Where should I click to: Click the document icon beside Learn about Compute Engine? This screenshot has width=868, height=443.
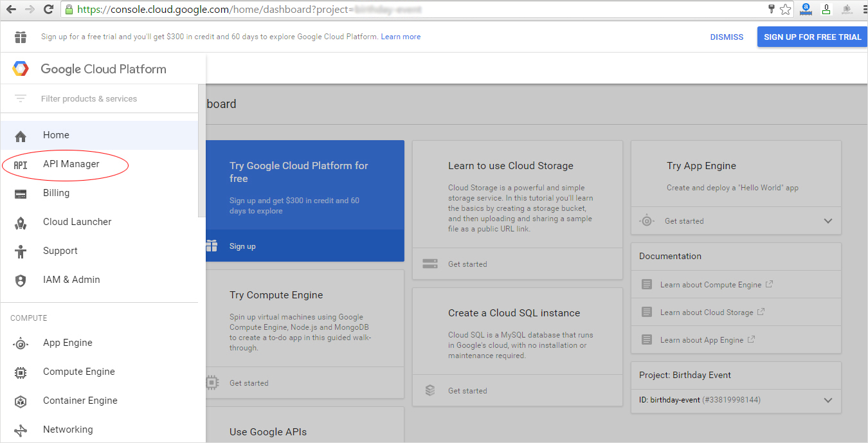tap(647, 284)
